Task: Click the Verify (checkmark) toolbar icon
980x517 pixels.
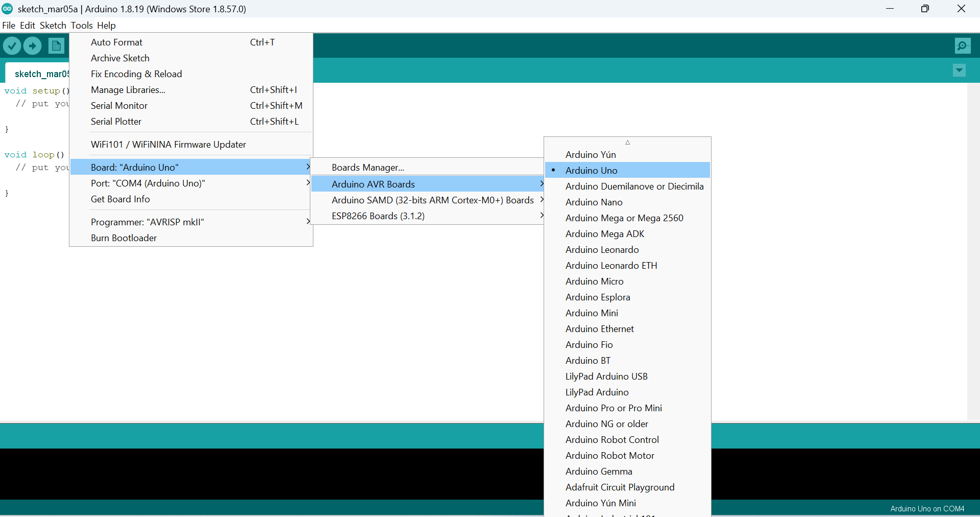Action: (12, 45)
